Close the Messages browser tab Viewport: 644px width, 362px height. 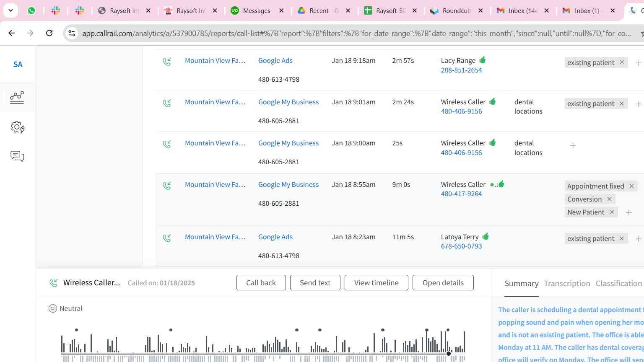click(x=281, y=10)
